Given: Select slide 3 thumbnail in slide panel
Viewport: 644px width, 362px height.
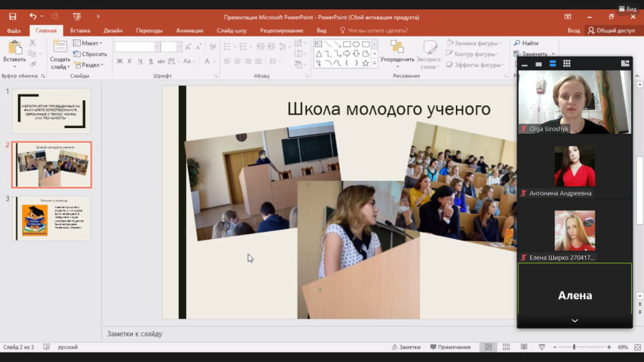Looking at the screenshot, I should (52, 218).
